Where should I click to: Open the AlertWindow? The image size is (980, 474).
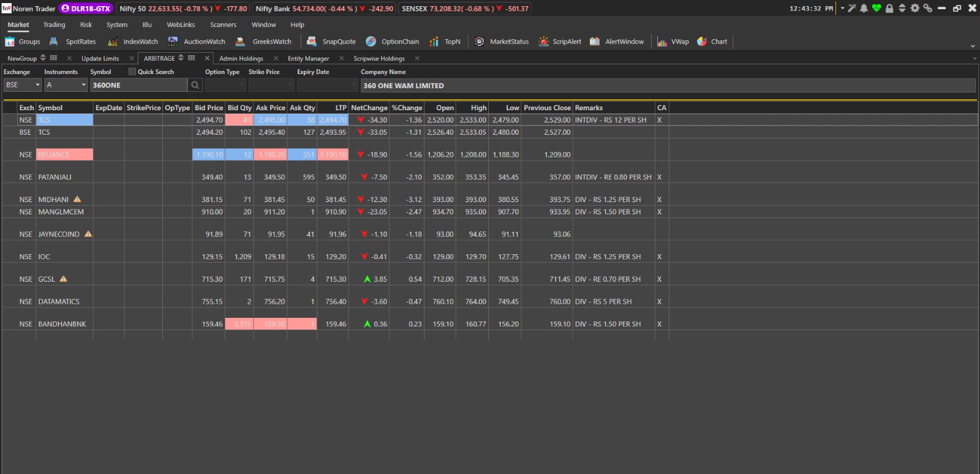617,42
